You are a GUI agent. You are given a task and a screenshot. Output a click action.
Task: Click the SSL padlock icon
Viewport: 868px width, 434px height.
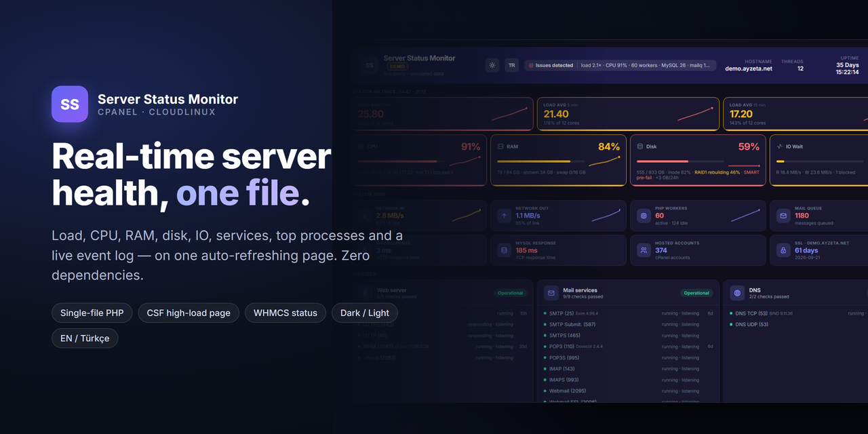pos(783,250)
